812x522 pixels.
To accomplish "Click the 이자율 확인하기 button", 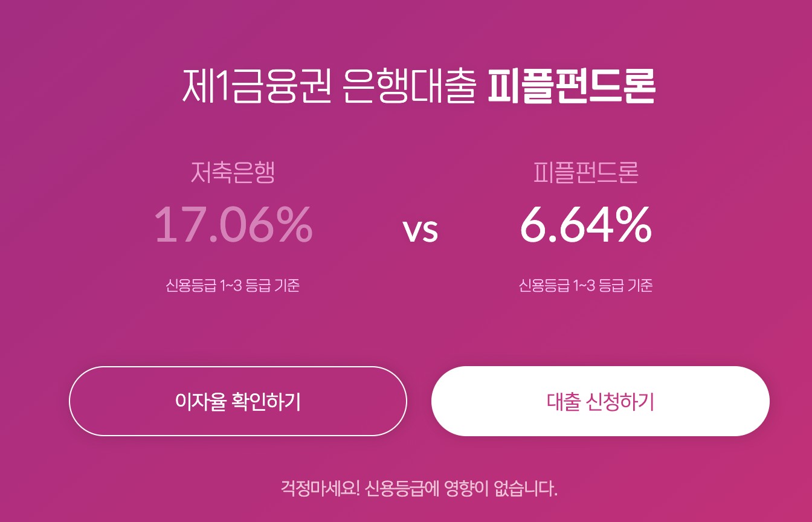I will [x=237, y=401].
